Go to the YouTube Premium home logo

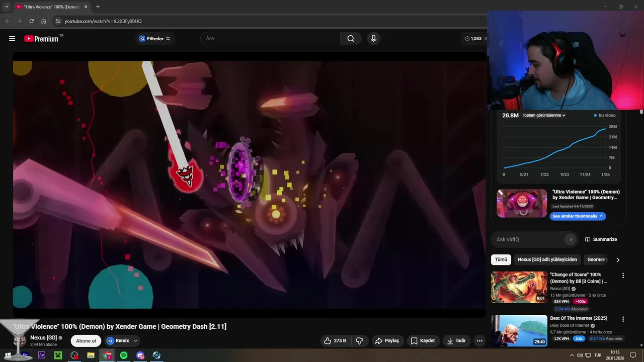(x=41, y=39)
